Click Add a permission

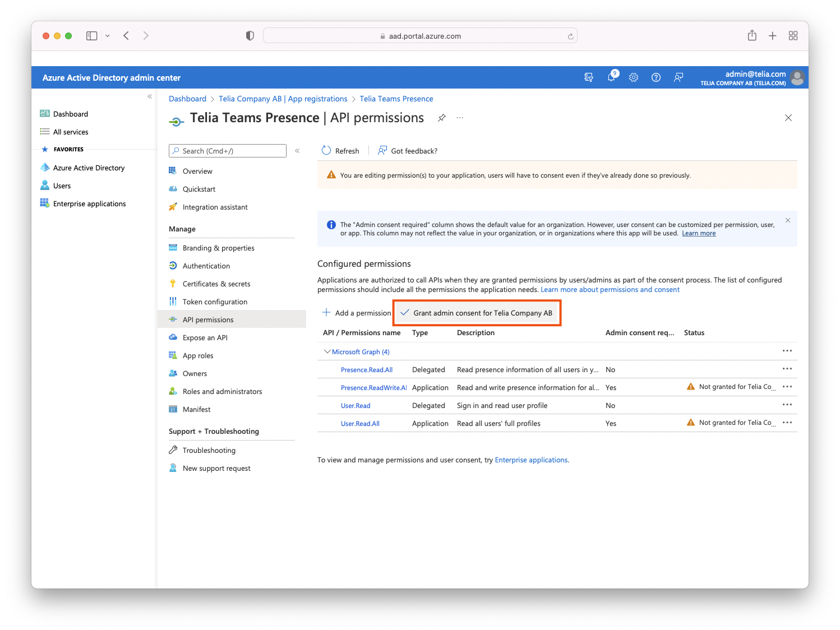tap(356, 313)
